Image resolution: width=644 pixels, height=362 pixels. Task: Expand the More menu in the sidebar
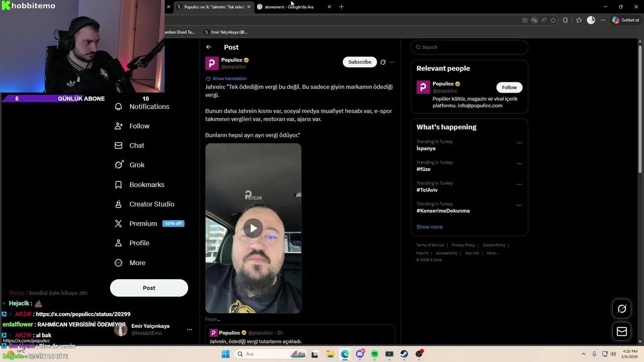[x=130, y=263]
